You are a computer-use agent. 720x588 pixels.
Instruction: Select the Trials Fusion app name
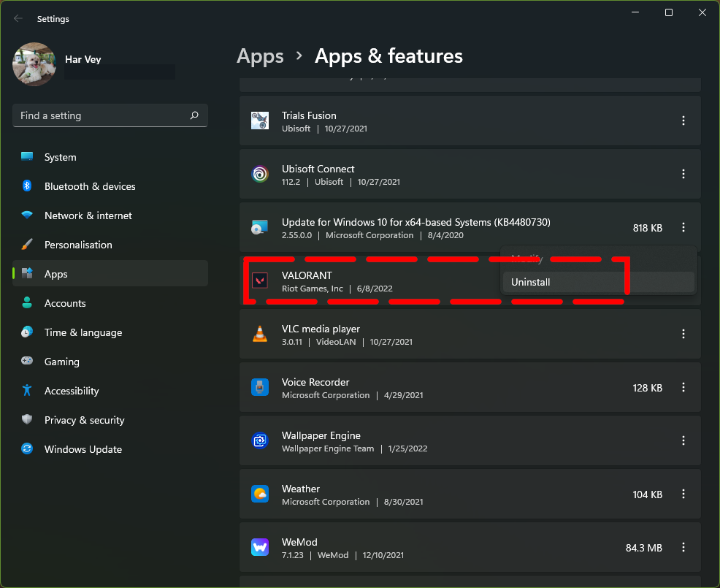tap(309, 115)
